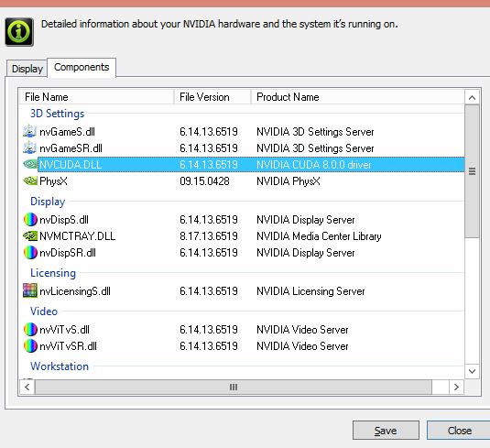490x448 pixels.
Task: Switch to the Display tab
Action: 27,69
